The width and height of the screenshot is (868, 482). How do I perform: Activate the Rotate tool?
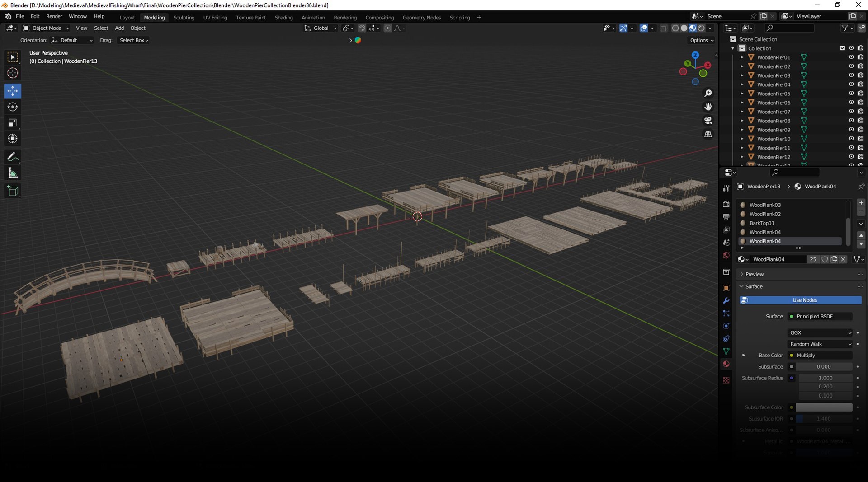pos(13,107)
